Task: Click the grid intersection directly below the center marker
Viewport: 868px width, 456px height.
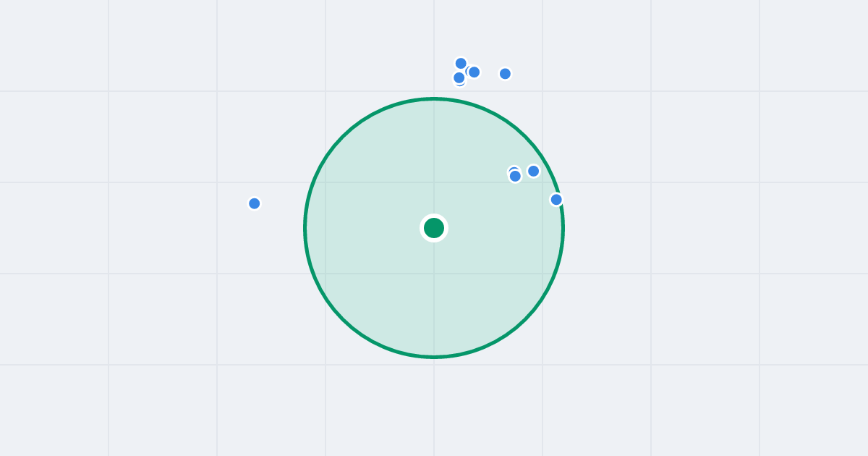Action: click(x=434, y=274)
